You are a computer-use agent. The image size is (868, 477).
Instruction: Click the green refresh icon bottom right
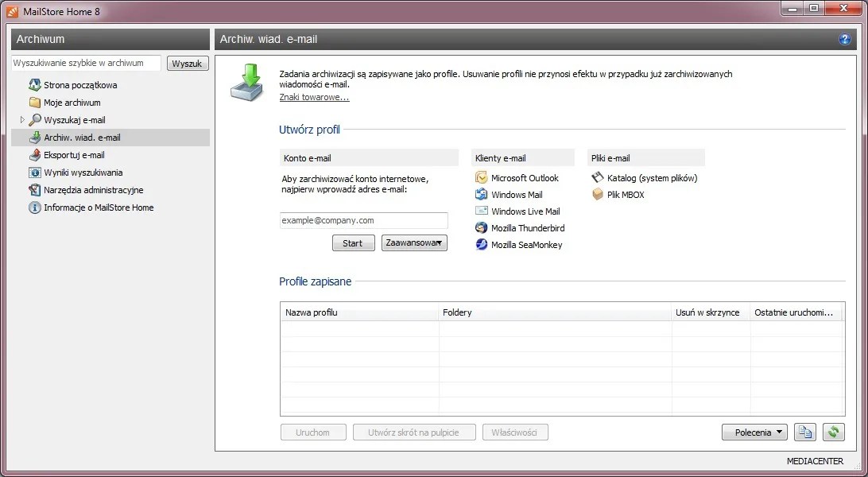point(833,432)
